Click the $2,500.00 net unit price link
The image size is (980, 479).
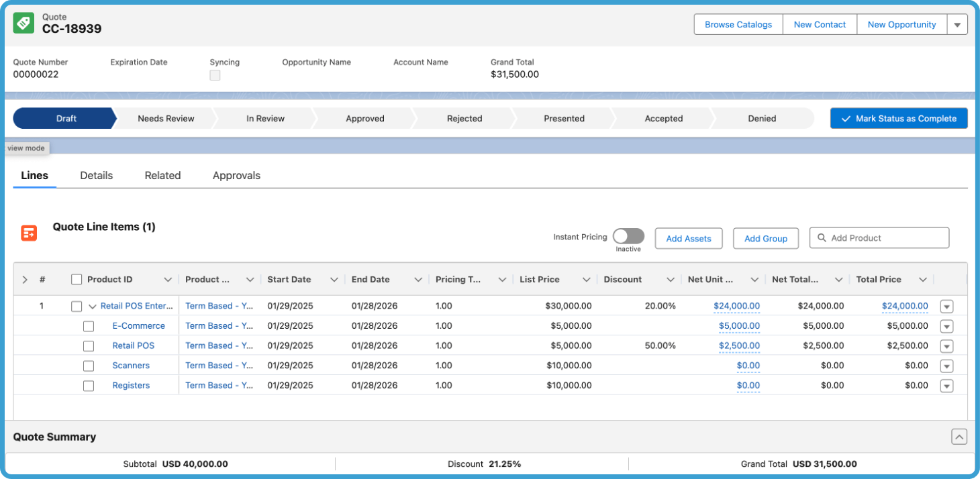[739, 345]
